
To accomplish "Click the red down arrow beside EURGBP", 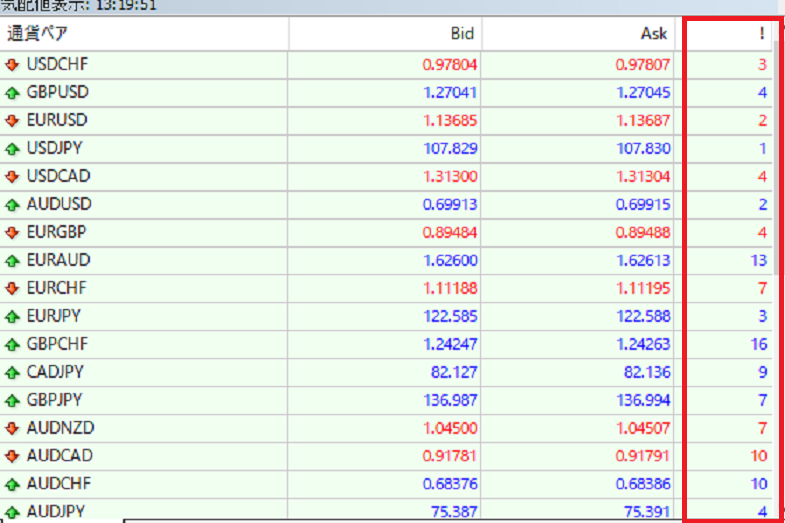I will (12, 233).
